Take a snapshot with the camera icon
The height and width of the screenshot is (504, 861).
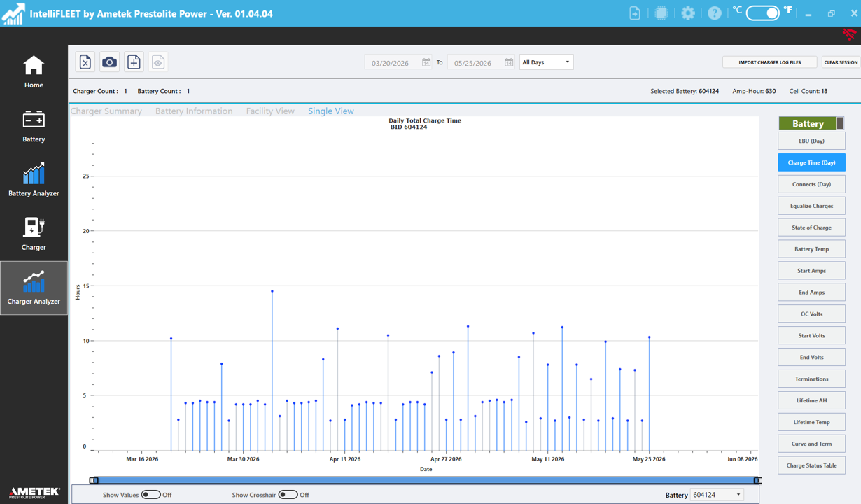click(x=109, y=62)
